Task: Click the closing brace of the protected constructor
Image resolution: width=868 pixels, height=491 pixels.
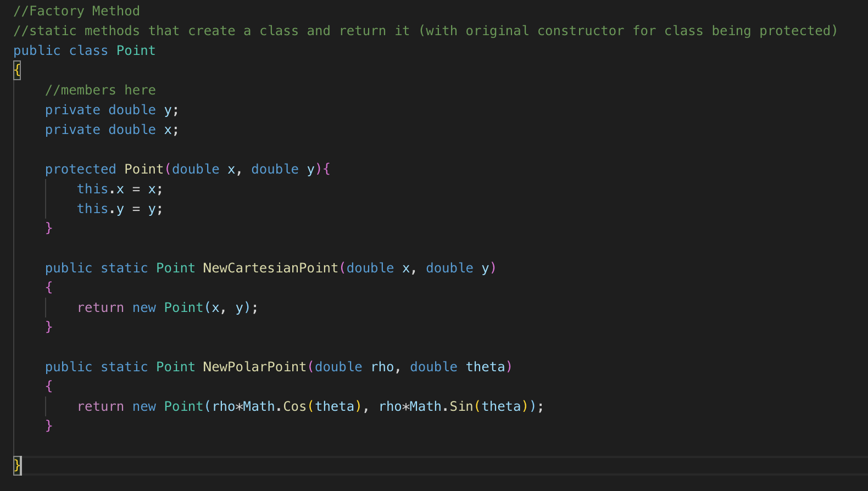Action: 49,228
